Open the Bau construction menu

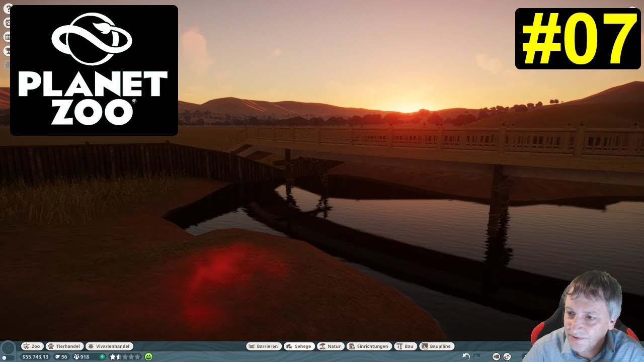pos(405,346)
